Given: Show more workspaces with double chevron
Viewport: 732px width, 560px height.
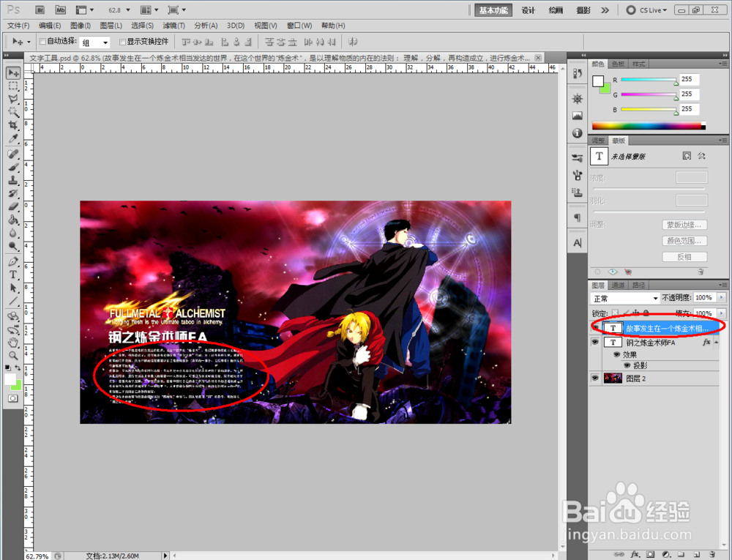Looking at the screenshot, I should coord(605,10).
